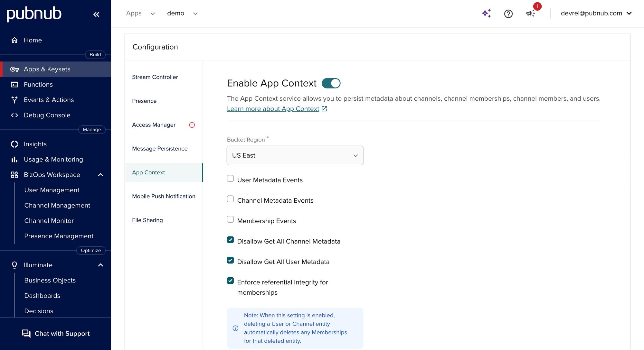
Task: Open the AI sparkle assistant icon
Action: pyautogui.click(x=486, y=13)
